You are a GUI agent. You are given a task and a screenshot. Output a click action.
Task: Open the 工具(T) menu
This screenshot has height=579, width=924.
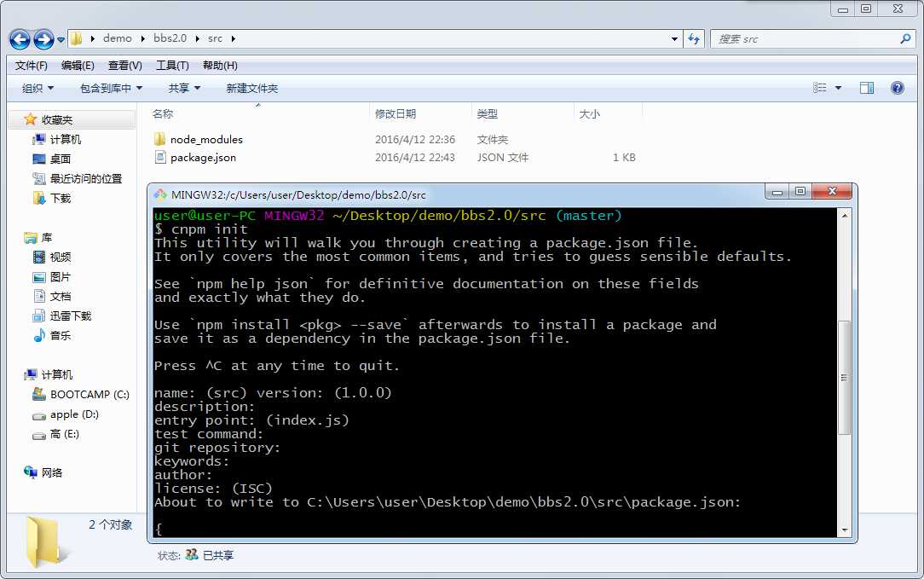click(172, 66)
